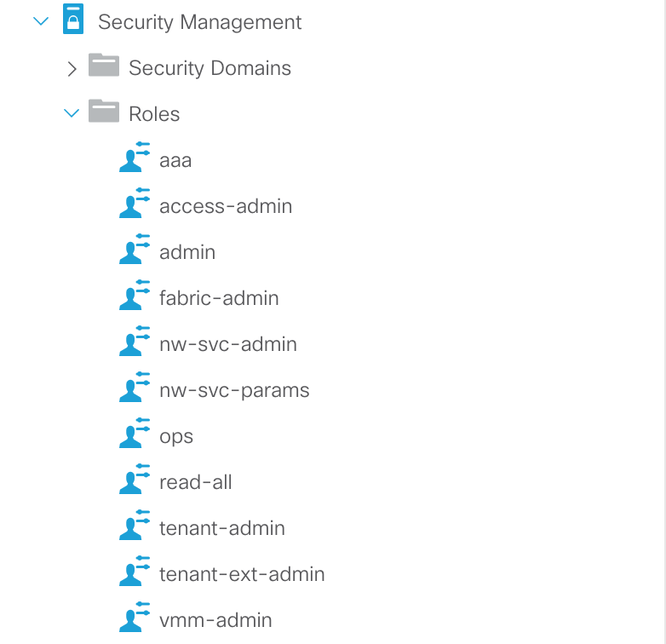The width and height of the screenshot is (666, 644).
Task: Click the read-all role icon
Action: pyautogui.click(x=135, y=481)
